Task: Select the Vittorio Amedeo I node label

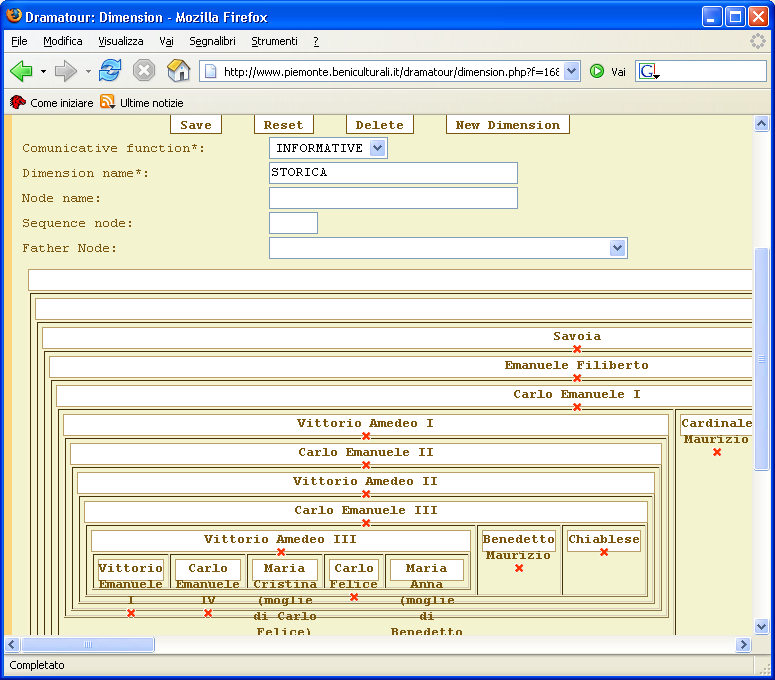Action: [x=365, y=424]
